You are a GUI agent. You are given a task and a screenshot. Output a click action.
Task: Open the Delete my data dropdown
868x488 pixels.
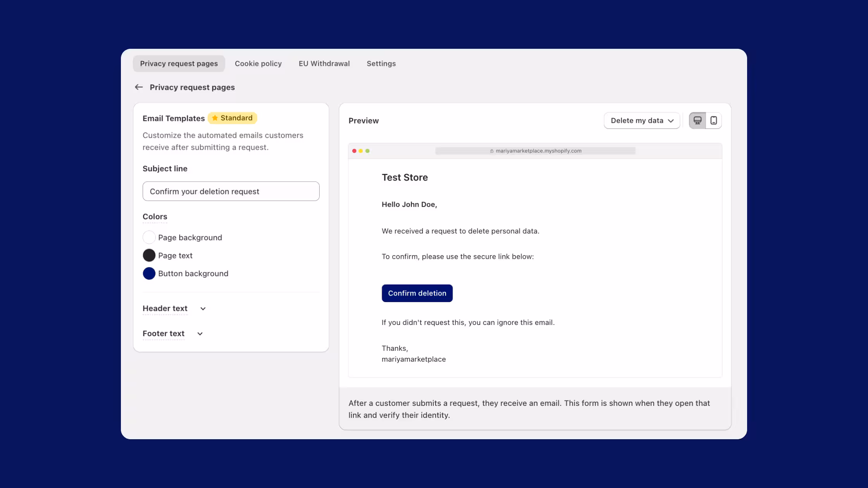coord(642,120)
